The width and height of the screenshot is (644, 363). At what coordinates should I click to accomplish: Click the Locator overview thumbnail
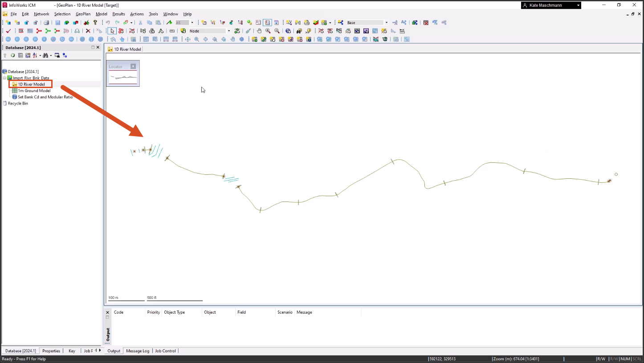pos(123,77)
